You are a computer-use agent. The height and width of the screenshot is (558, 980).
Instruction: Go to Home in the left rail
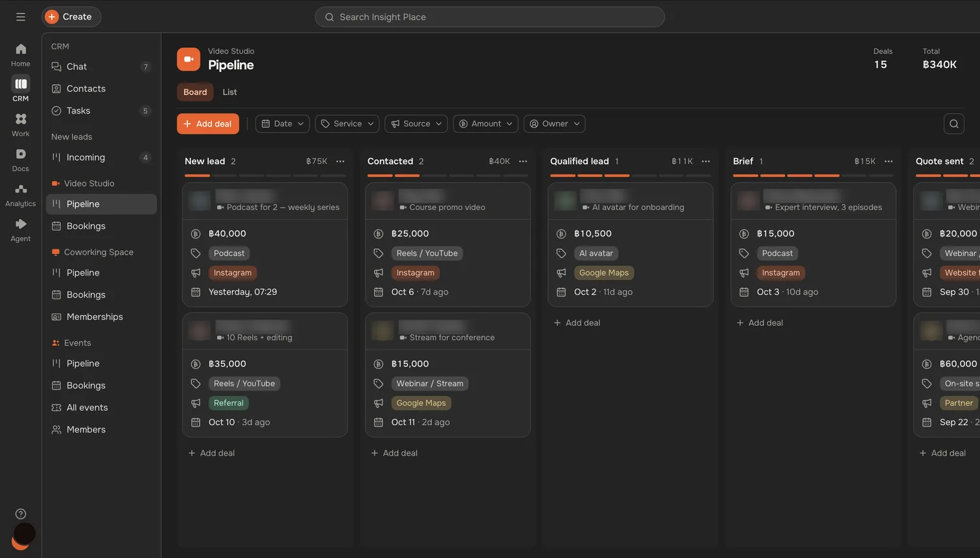21,54
